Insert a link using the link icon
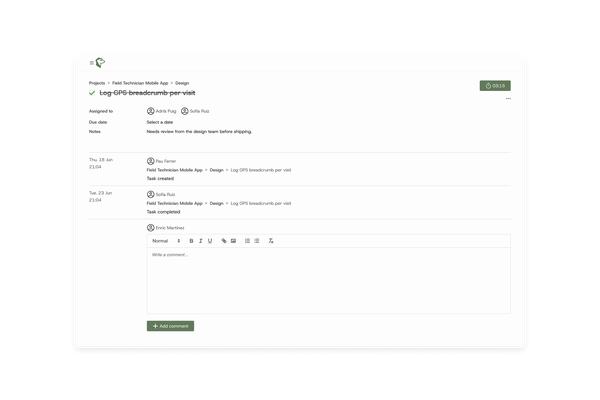The image size is (600, 400). point(224,241)
